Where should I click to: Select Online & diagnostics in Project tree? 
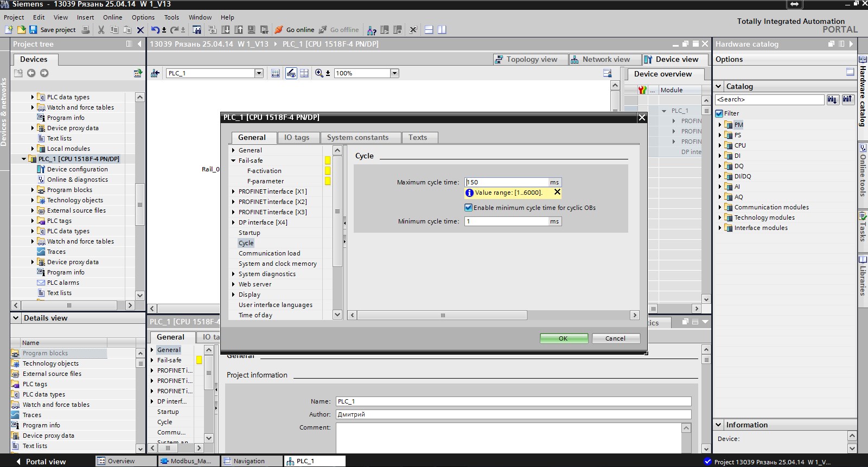point(77,180)
